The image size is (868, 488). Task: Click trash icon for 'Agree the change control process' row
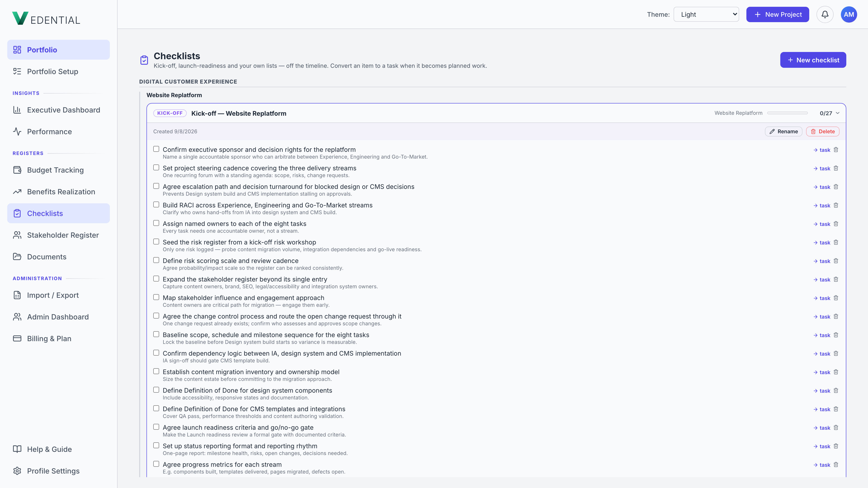coord(836,317)
